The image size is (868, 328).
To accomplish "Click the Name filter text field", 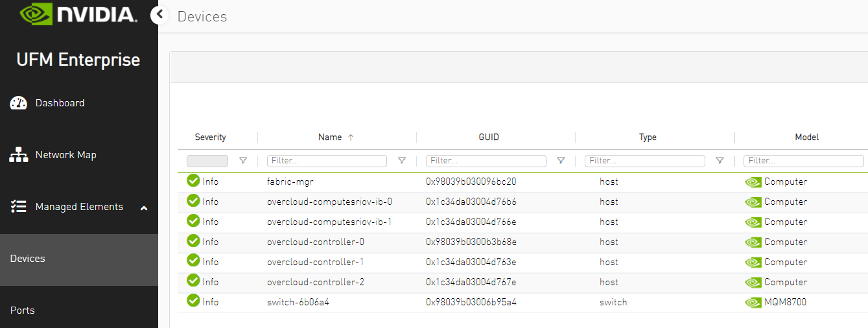I will pos(327,161).
